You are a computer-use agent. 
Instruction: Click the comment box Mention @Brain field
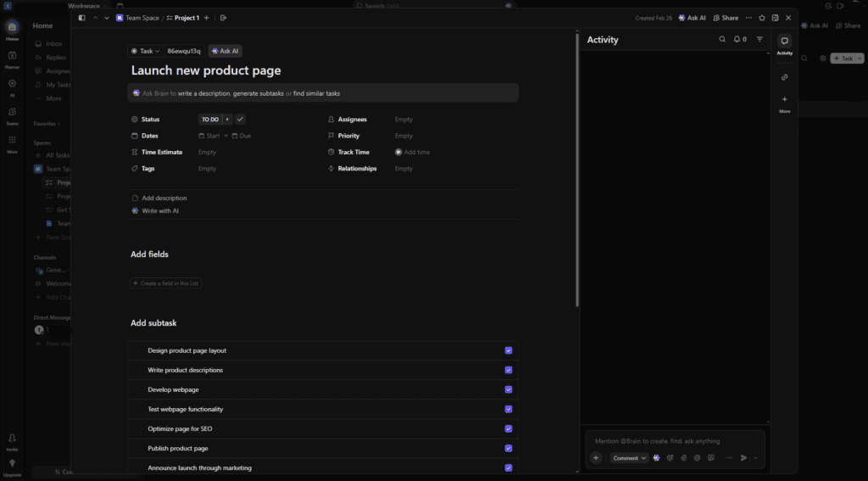click(x=675, y=441)
